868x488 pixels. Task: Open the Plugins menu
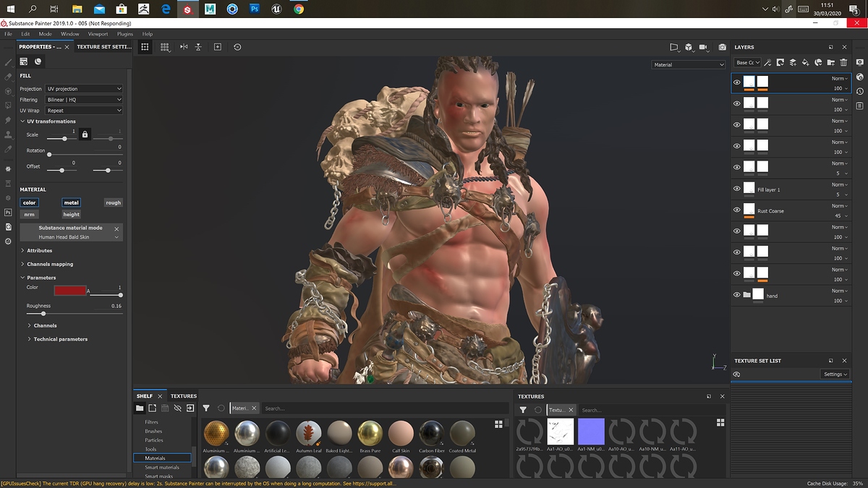point(125,34)
